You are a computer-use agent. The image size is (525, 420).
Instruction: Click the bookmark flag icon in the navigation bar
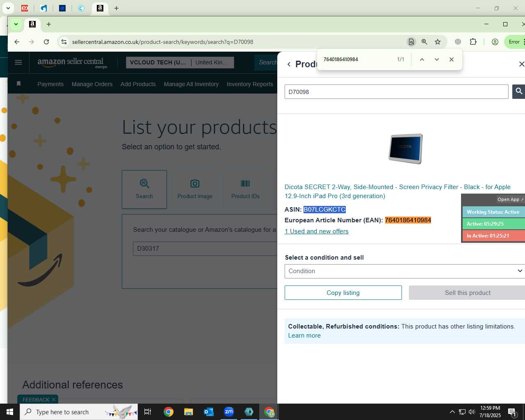(18, 84)
